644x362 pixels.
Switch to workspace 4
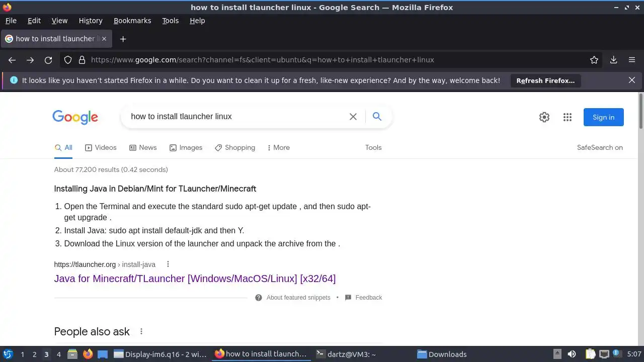pyautogui.click(x=58, y=354)
